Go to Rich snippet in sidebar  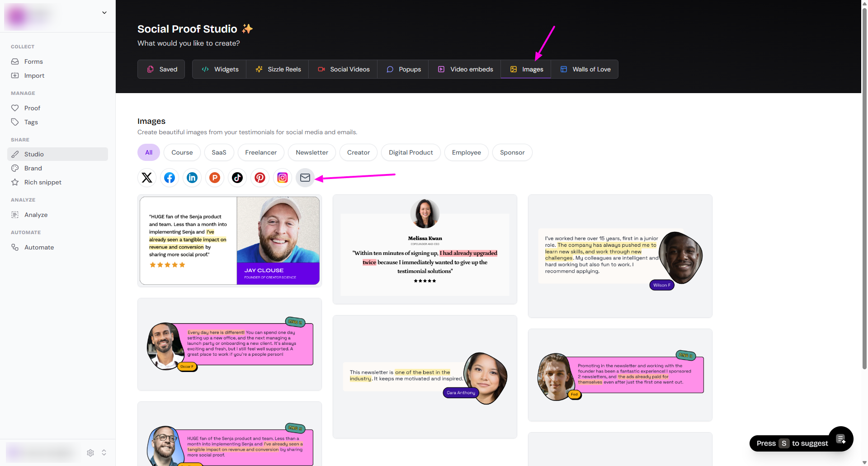click(x=42, y=182)
